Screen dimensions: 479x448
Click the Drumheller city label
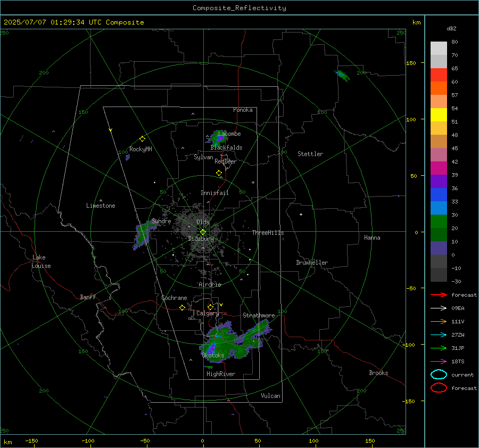[x=312, y=263]
